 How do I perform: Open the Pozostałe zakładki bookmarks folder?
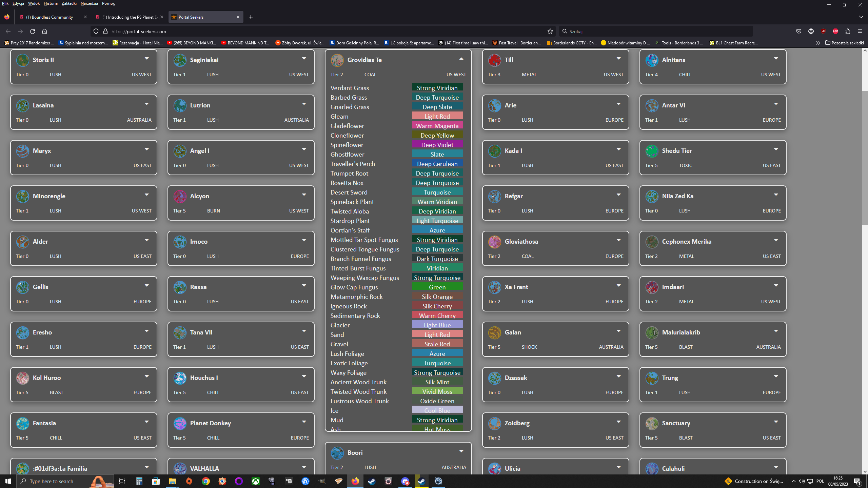point(844,43)
